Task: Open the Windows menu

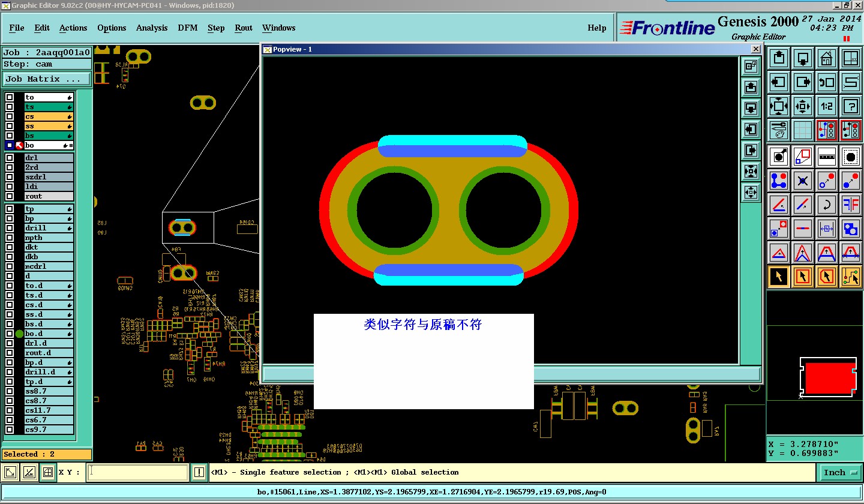Action: [x=278, y=28]
